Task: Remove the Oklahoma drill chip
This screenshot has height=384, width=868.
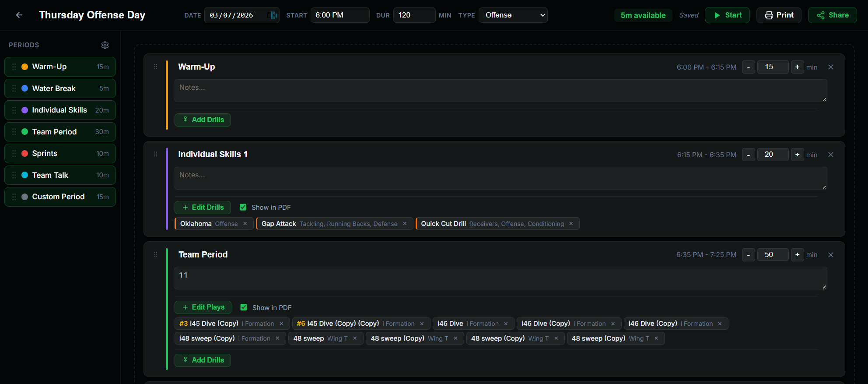Action: click(245, 224)
